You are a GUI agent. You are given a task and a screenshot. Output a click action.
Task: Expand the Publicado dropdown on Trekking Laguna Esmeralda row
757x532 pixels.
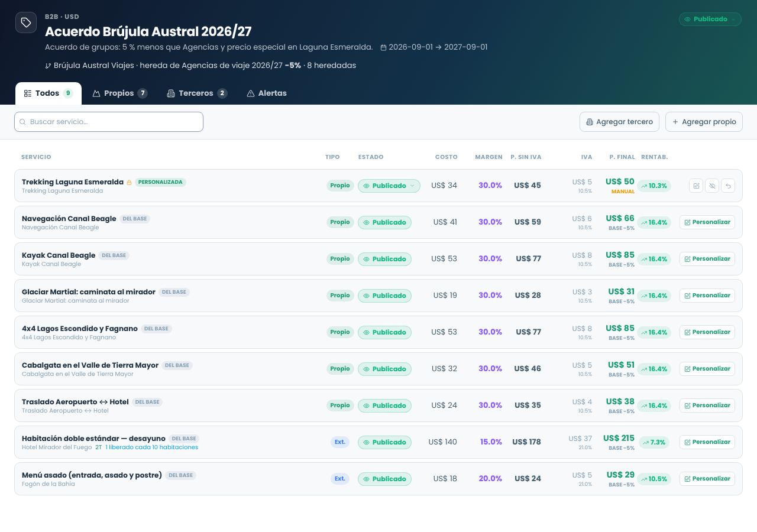[389, 186]
